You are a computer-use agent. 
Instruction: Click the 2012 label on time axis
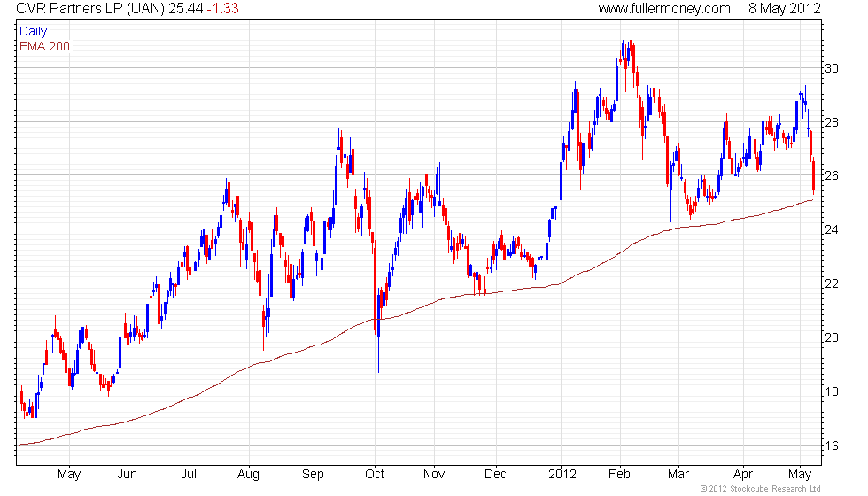[562, 475]
